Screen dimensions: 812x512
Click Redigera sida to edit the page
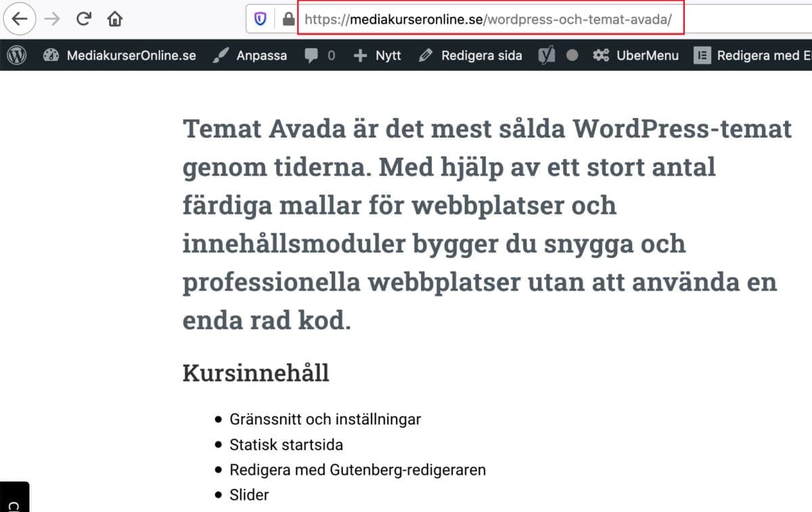(471, 56)
